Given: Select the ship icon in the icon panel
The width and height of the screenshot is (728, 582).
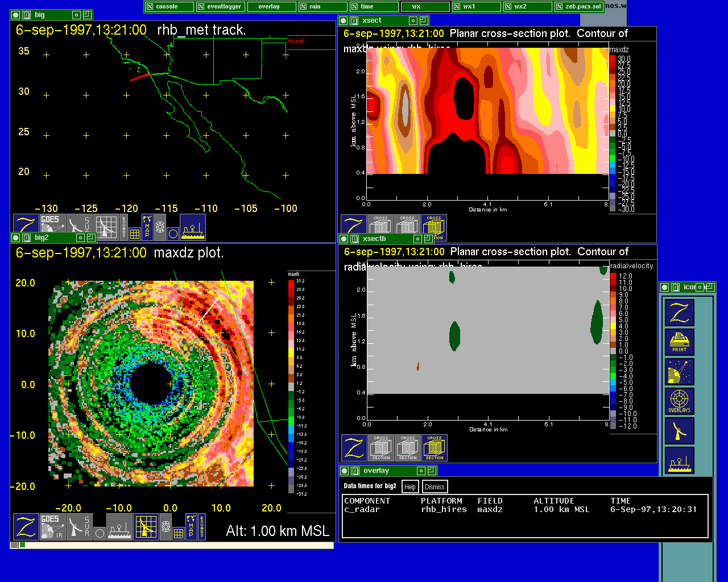Looking at the screenshot, I should point(679,460).
